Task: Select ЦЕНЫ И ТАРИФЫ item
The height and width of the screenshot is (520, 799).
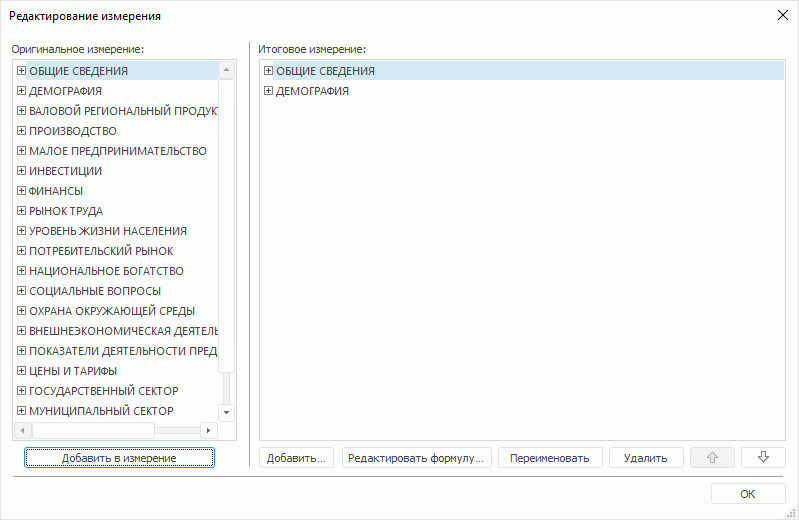Action: 73,371
